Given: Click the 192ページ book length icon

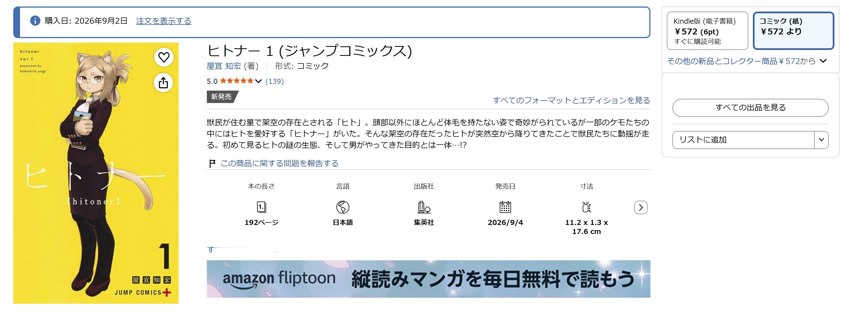Looking at the screenshot, I should click(262, 207).
